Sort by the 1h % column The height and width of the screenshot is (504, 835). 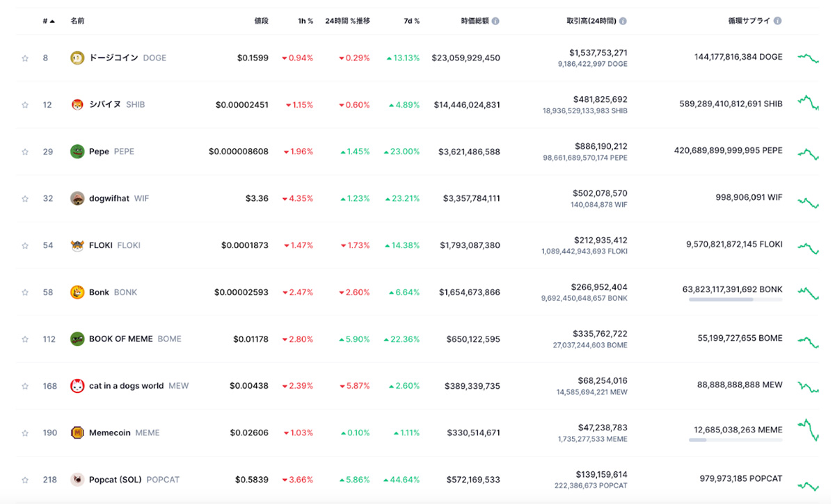coord(305,21)
